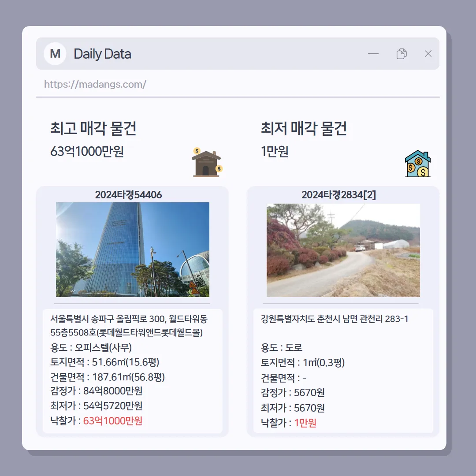
Task: Select case number 2024타경54406
Action: [x=128, y=195]
